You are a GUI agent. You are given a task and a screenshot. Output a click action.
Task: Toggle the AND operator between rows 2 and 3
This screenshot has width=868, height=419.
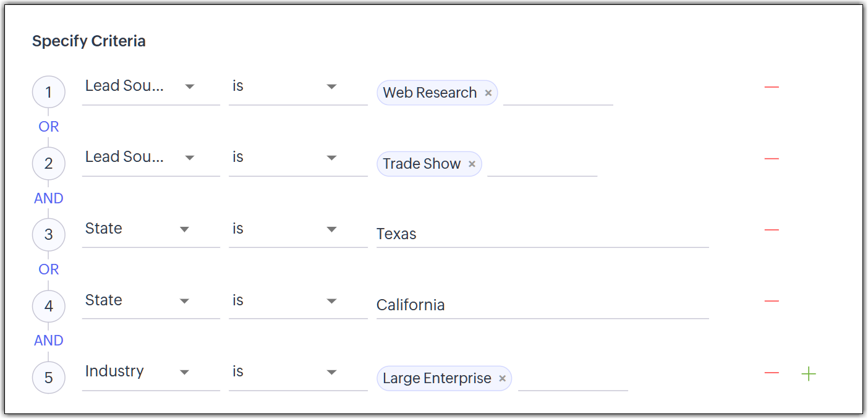pos(48,198)
